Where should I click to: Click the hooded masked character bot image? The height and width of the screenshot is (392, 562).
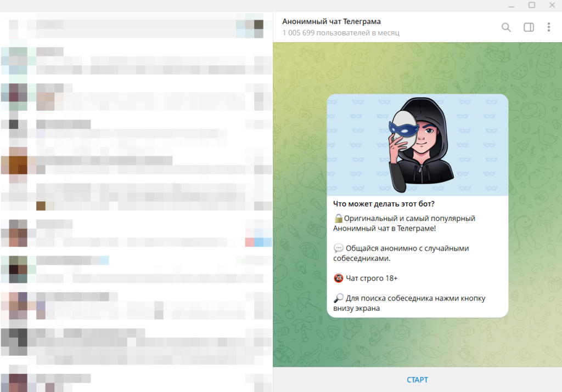pyautogui.click(x=418, y=145)
